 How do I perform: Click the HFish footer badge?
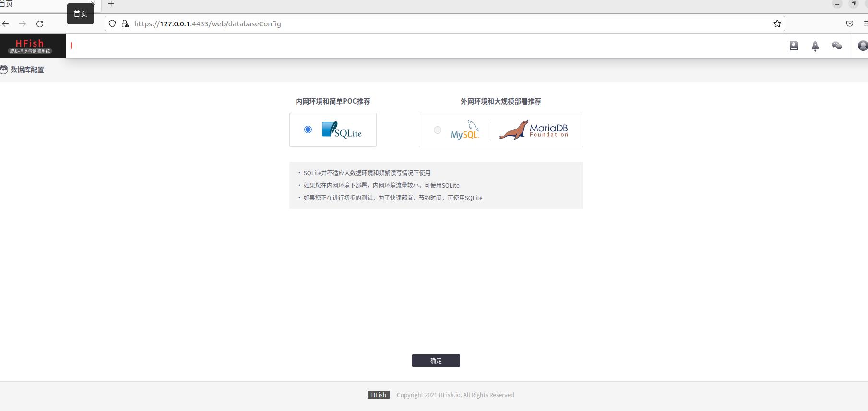click(378, 395)
